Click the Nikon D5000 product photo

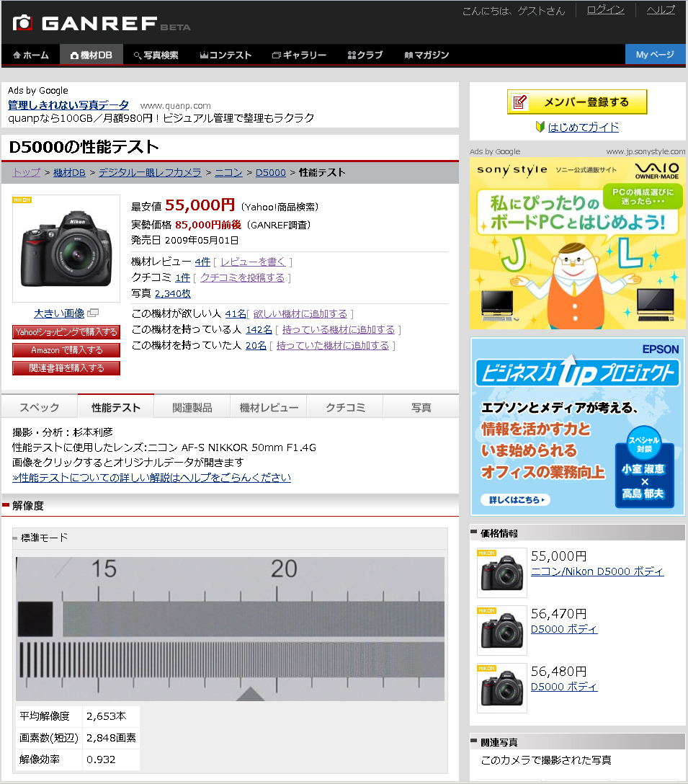(66, 249)
